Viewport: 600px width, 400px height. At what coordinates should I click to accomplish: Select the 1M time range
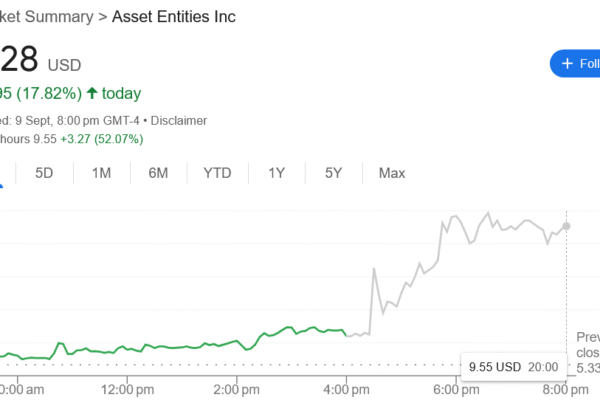tap(101, 173)
